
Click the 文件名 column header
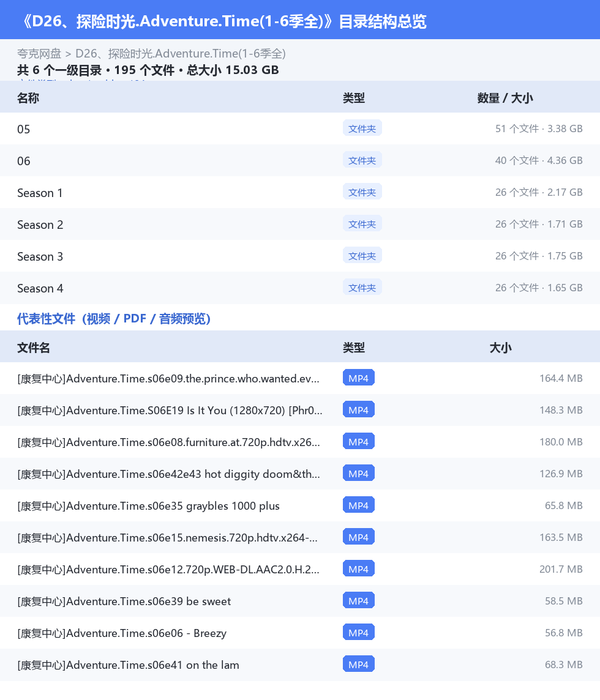click(34, 348)
